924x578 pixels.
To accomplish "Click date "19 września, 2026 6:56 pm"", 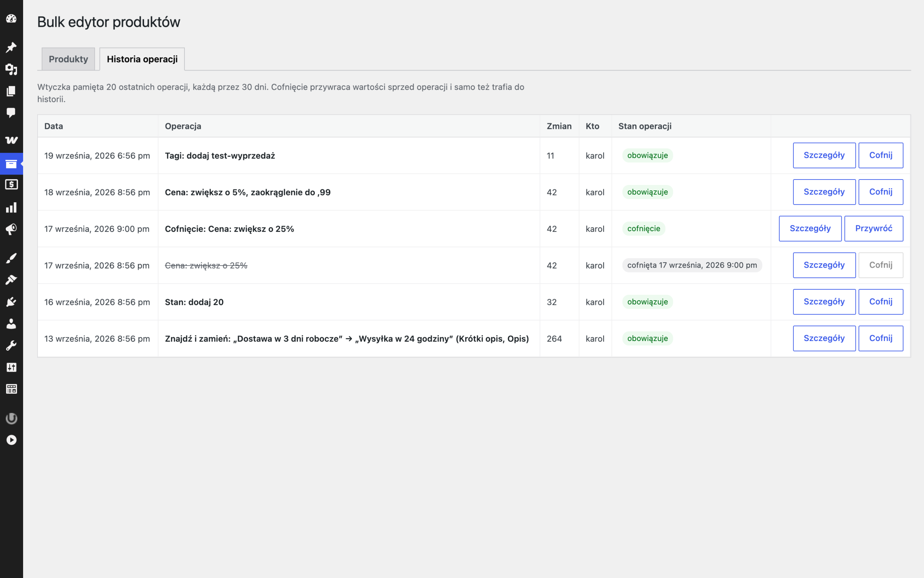I will point(97,156).
